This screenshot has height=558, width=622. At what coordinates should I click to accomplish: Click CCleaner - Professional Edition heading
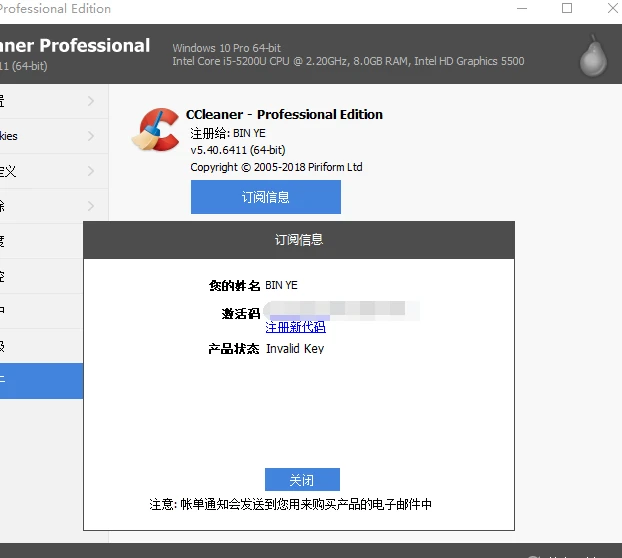(x=284, y=115)
